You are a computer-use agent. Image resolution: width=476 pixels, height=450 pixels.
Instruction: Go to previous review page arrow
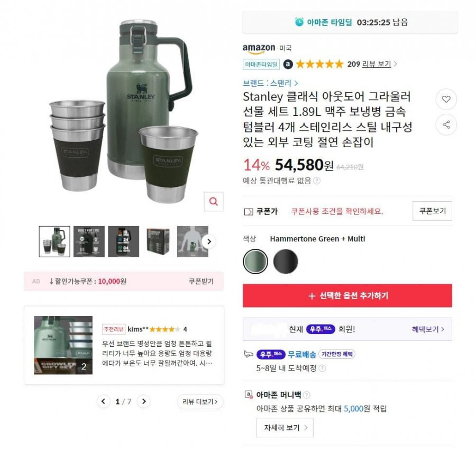click(x=104, y=401)
